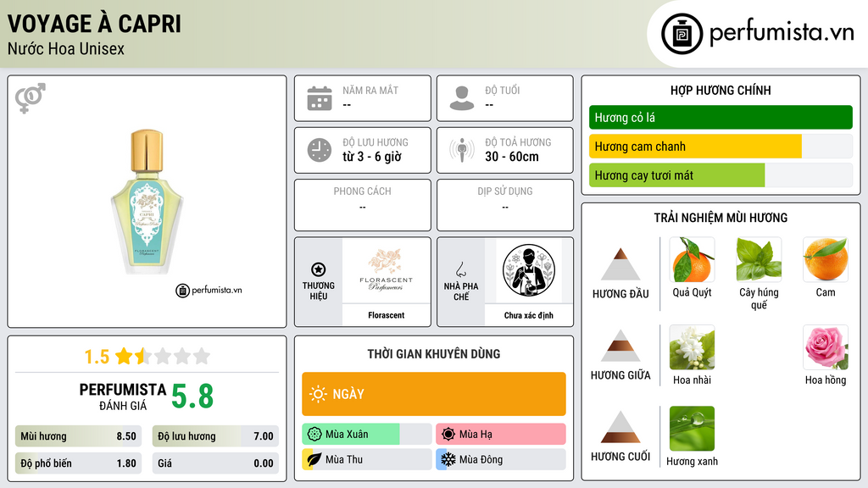Click the Hương cam chanh accord bar
This screenshot has height=488, width=868.
point(721,146)
